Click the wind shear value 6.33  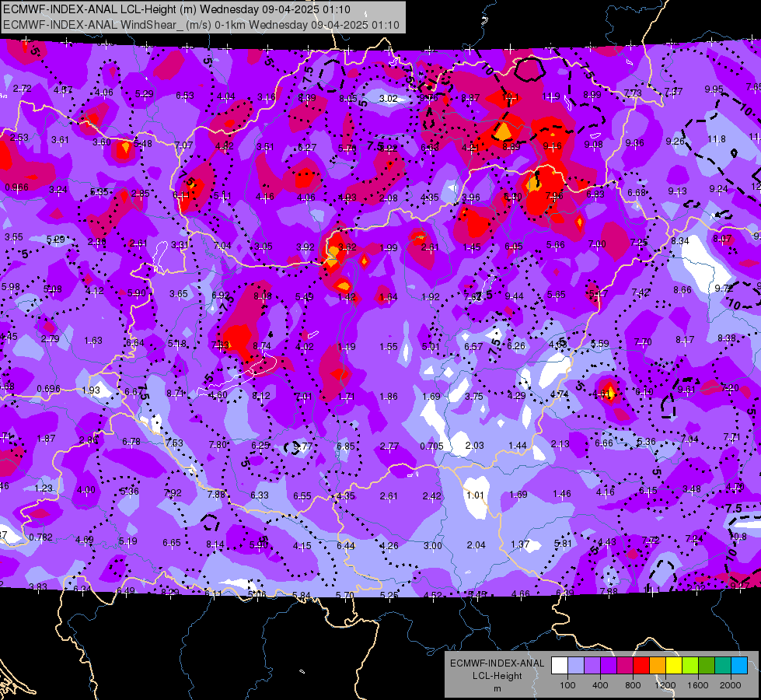pos(259,495)
